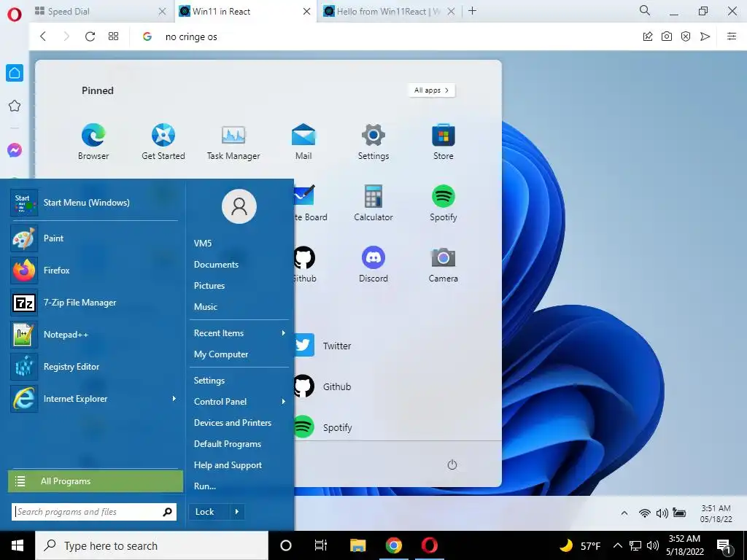Open Github in the recommended list
This screenshot has height=560, width=747.
click(x=322, y=386)
